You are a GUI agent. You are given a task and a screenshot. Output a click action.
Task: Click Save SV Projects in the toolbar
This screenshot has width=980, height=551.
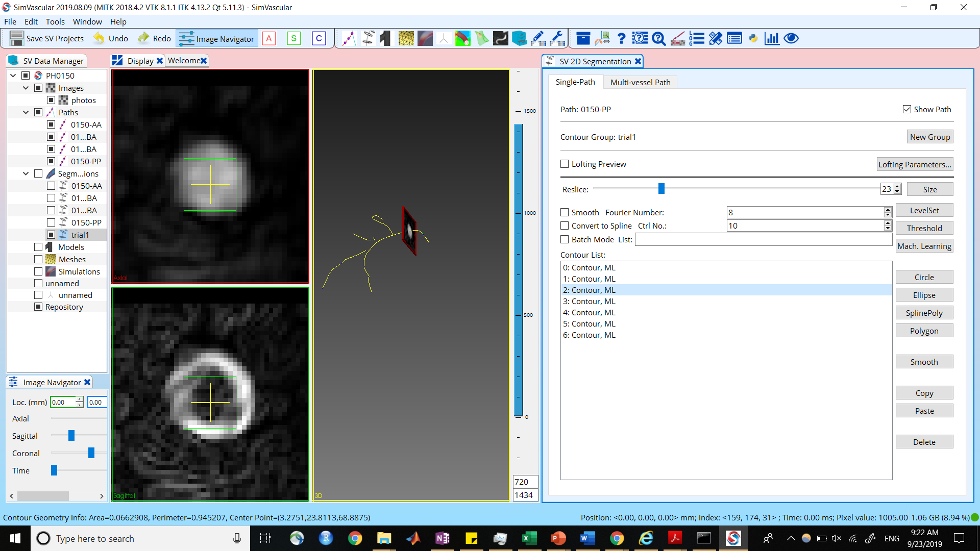[x=47, y=38]
